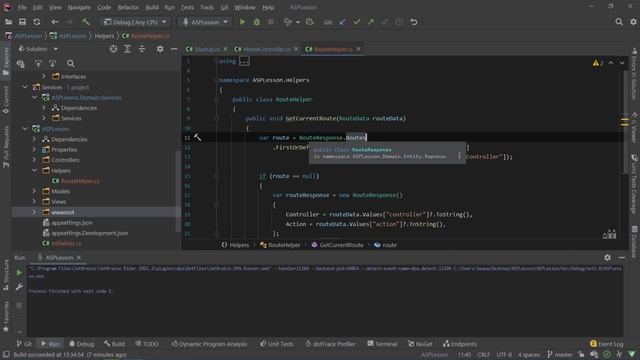Select appsettings.json in the solution tree
Image resolution: width=640 pixels, height=360 pixels.
click(72, 222)
